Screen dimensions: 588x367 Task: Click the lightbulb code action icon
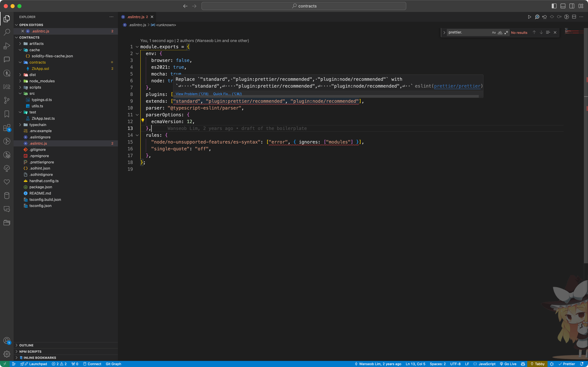tap(143, 120)
